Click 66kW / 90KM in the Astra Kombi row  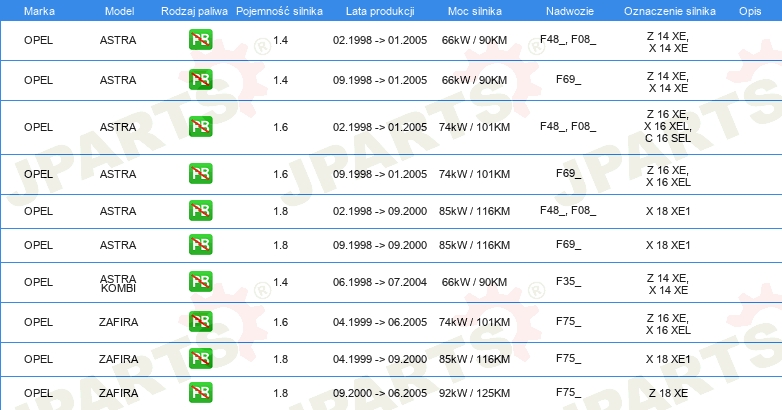click(x=474, y=282)
